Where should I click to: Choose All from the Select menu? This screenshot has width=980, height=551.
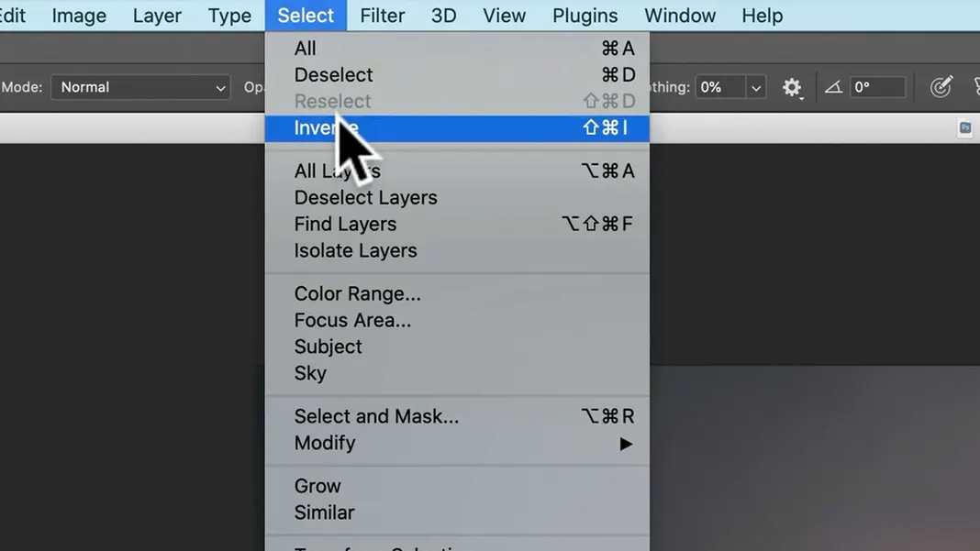[458, 48]
